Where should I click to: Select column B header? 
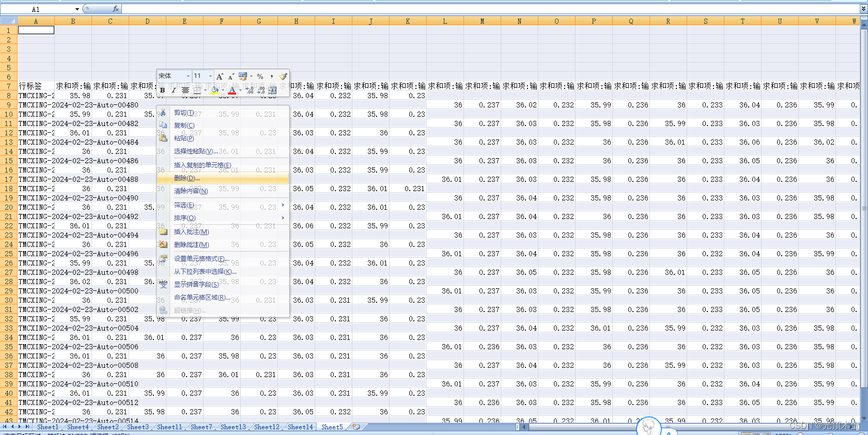(x=73, y=21)
